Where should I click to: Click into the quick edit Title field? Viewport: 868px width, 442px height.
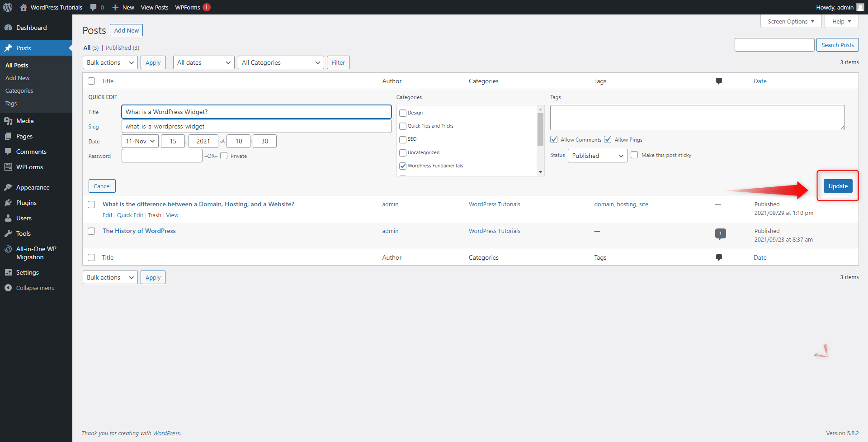pos(256,112)
